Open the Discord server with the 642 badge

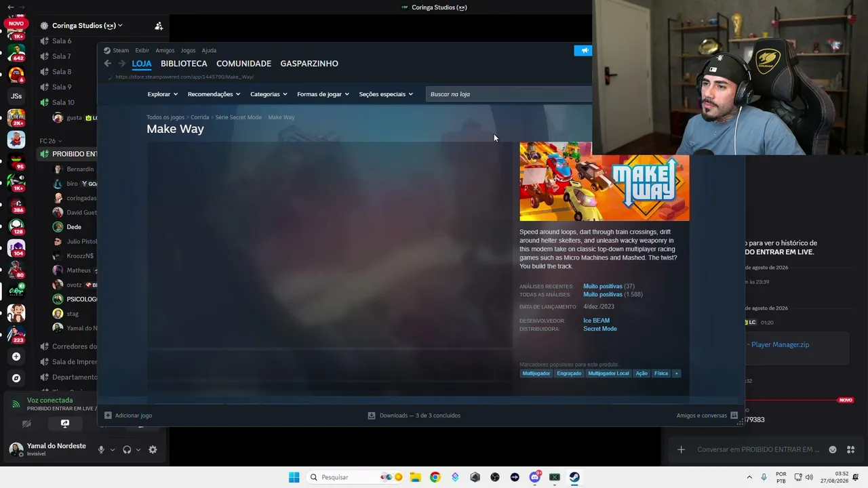click(x=16, y=52)
